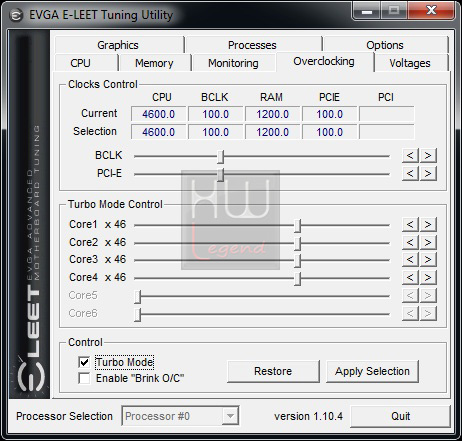Click the Current RAM value 1200.0
The height and width of the screenshot is (441, 462).
(273, 114)
